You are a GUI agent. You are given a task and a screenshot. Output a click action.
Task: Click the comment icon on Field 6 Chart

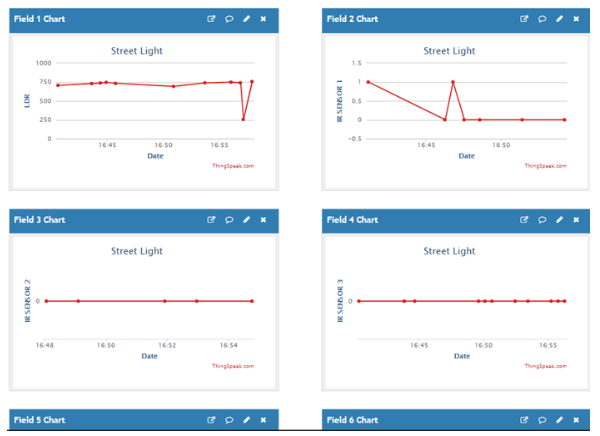click(x=542, y=420)
